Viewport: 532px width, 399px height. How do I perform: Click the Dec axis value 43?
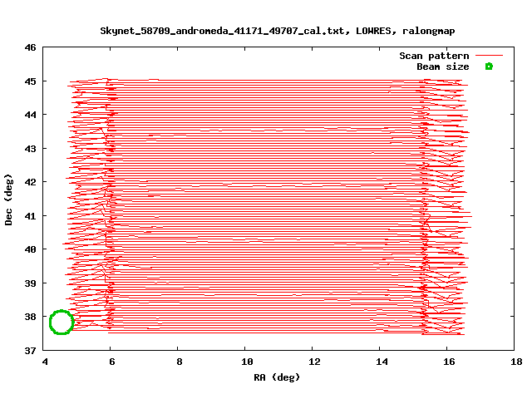(x=30, y=149)
